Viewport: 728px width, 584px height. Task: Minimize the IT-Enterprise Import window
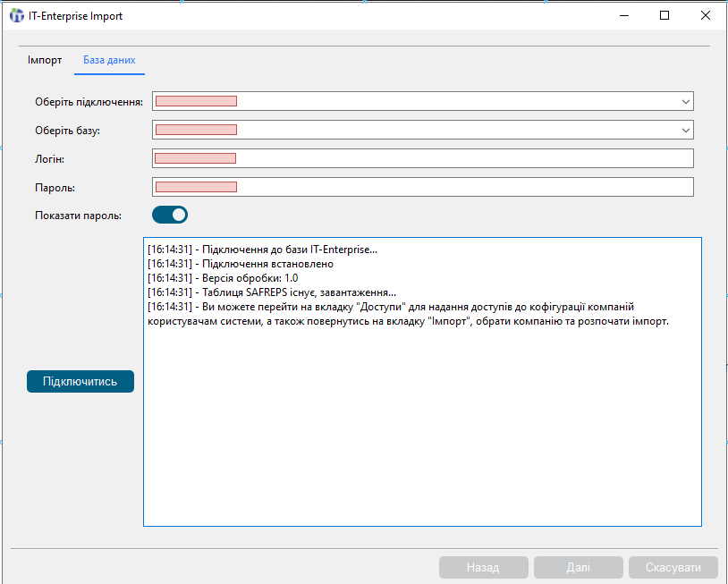(x=624, y=16)
